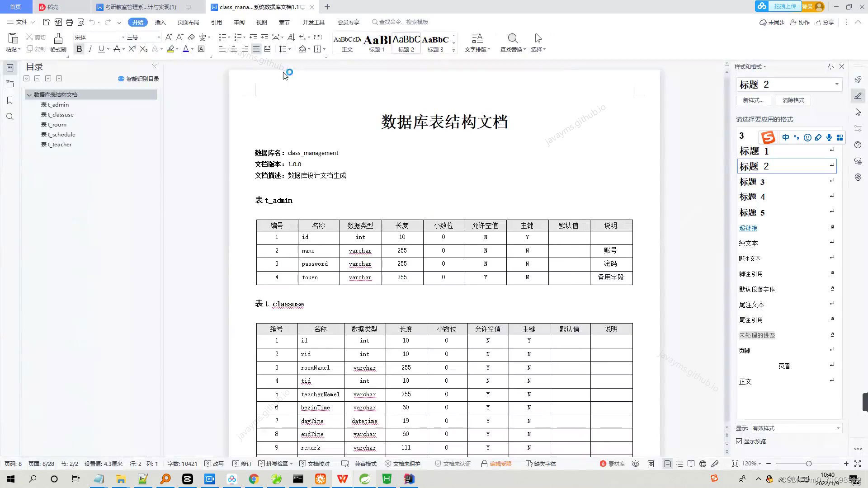
Task: Toggle Italic formatting
Action: coord(90,49)
